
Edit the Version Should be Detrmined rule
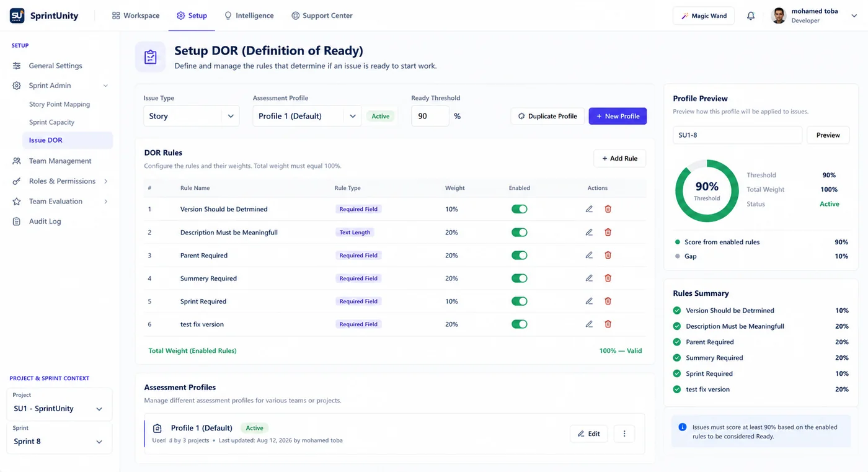coord(589,209)
